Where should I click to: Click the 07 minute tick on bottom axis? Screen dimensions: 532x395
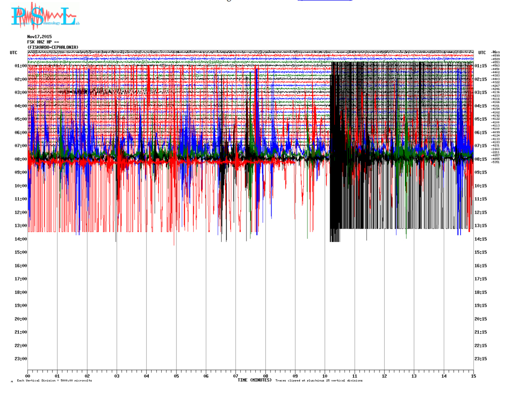pyautogui.click(x=236, y=377)
